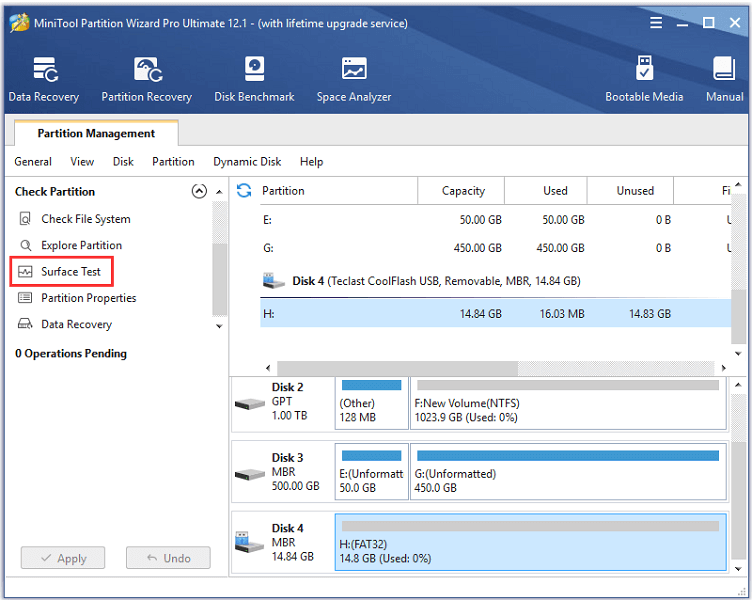The height and width of the screenshot is (600, 752).
Task: Click the disk map scroll-down arrow
Action: coord(738,569)
